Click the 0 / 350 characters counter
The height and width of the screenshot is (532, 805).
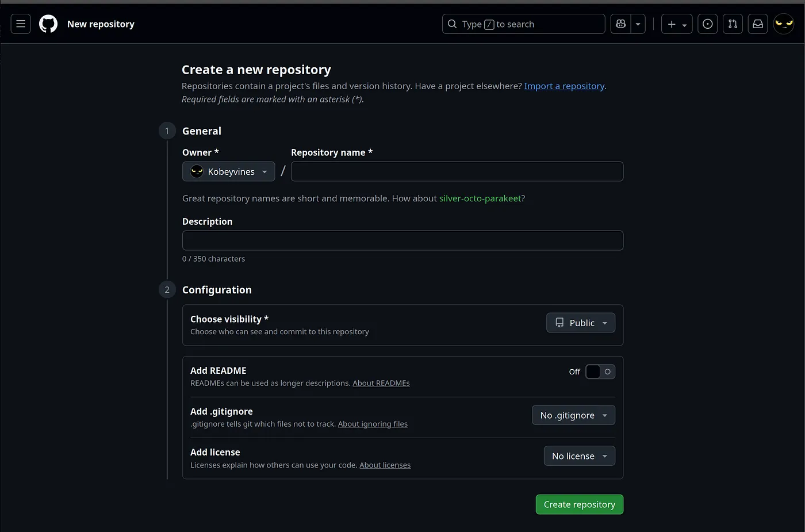[x=213, y=259]
